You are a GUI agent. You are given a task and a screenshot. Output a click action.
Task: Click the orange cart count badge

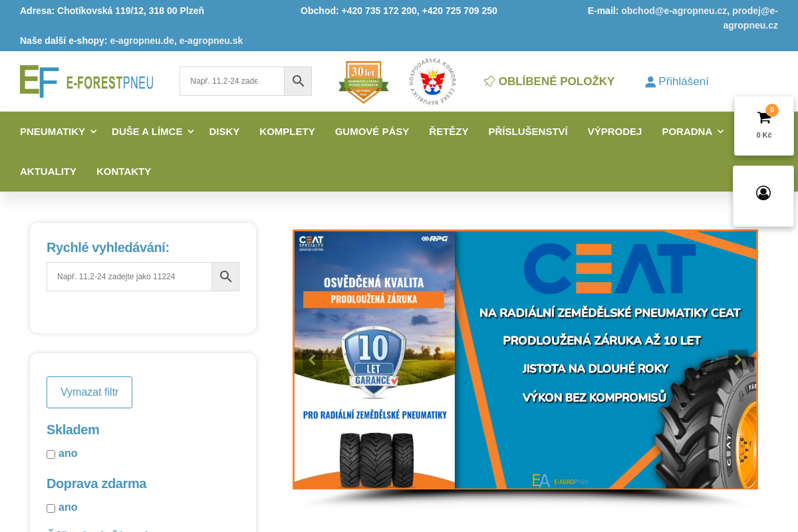coord(771,110)
